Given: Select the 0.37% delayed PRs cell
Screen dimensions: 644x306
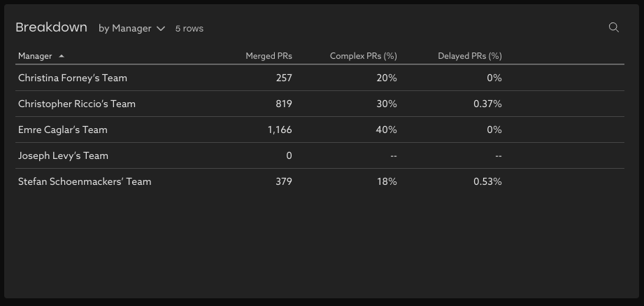Looking at the screenshot, I should 487,104.
